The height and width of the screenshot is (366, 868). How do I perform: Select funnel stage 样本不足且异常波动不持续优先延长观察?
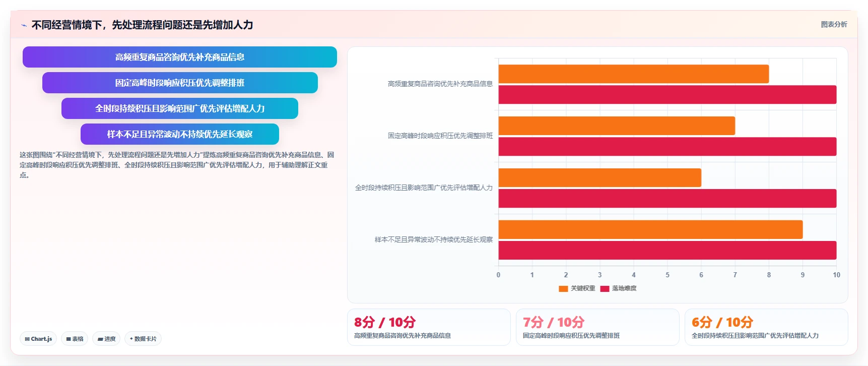pyautogui.click(x=180, y=134)
